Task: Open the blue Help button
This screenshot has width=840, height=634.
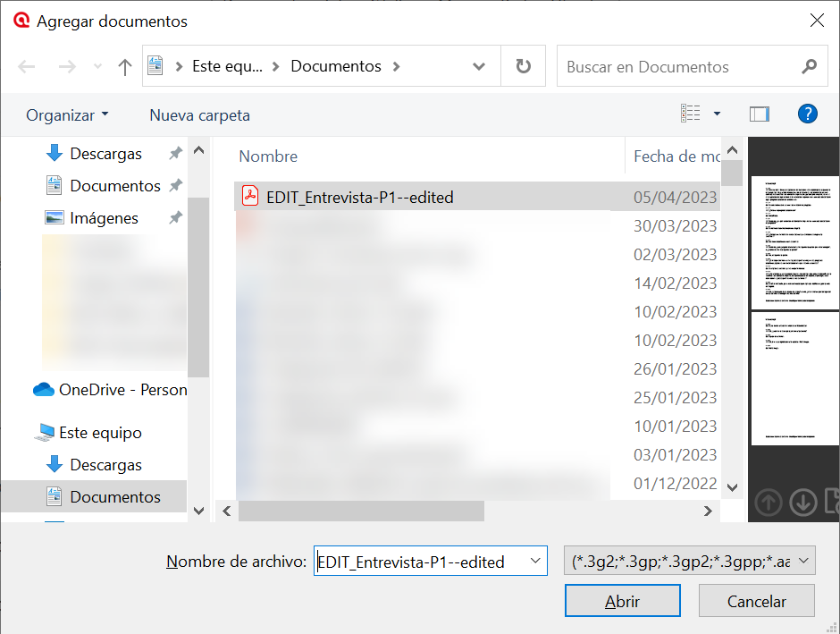Action: [807, 114]
